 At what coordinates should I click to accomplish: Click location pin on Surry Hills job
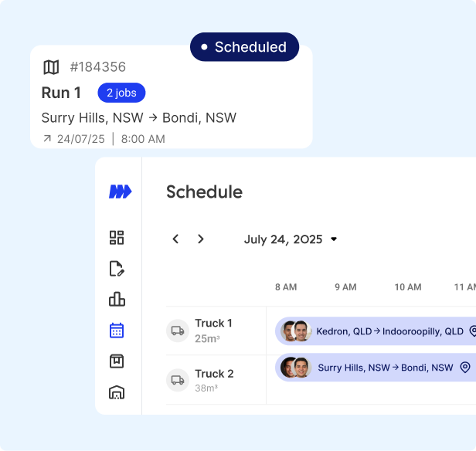(465, 368)
